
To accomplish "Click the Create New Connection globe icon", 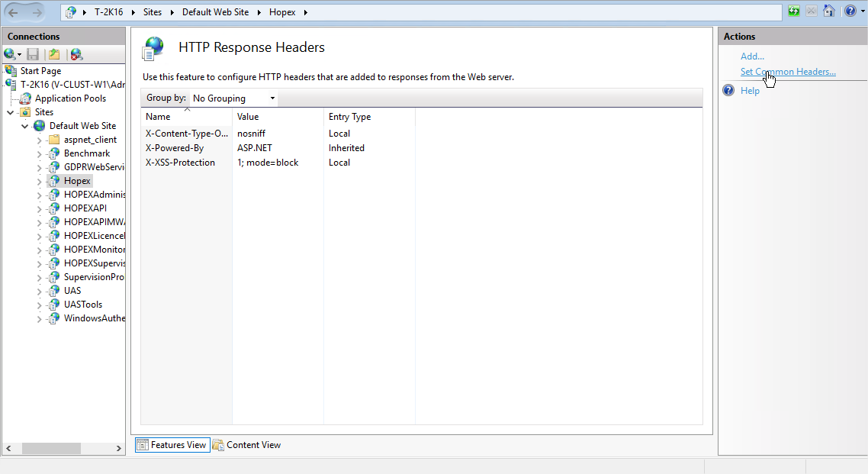I will pos(10,54).
